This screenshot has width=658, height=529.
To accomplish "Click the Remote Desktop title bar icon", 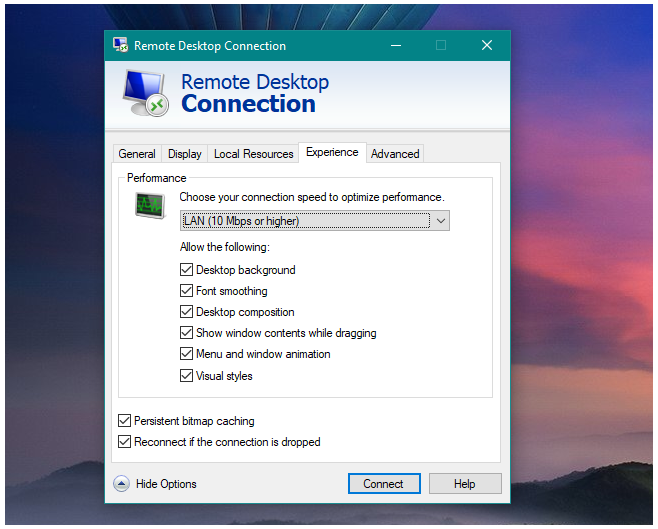I will tap(120, 44).
